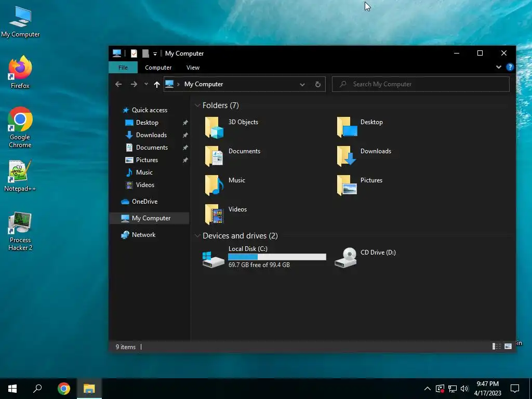Select the Google Chrome desktop shortcut
Screen dimensions: 532x399
pyautogui.click(x=20, y=128)
